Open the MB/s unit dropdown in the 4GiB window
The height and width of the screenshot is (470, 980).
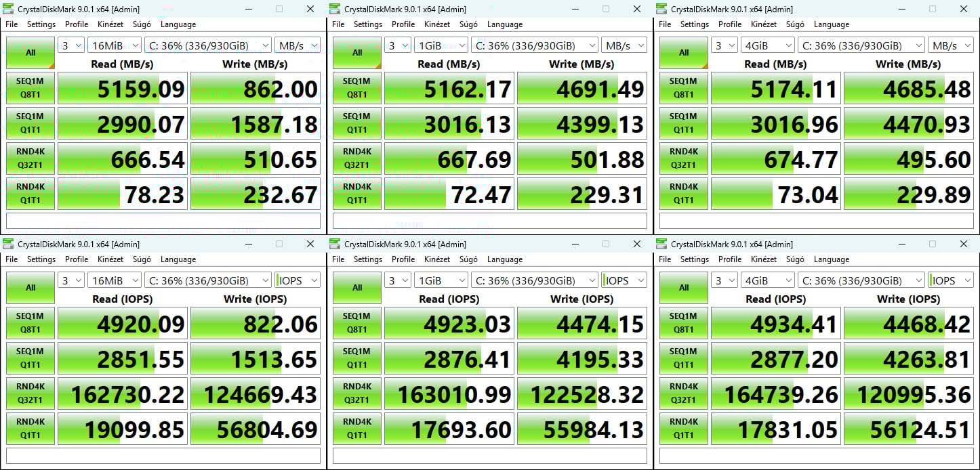[x=950, y=45]
